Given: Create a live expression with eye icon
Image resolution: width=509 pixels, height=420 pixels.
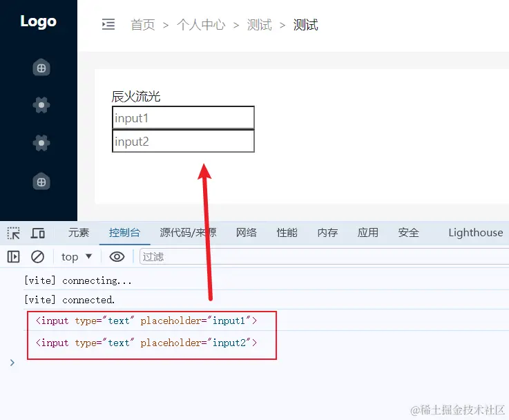Looking at the screenshot, I should pos(117,257).
